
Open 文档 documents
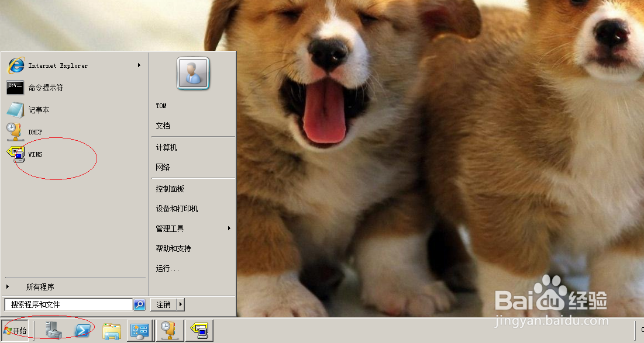click(163, 126)
